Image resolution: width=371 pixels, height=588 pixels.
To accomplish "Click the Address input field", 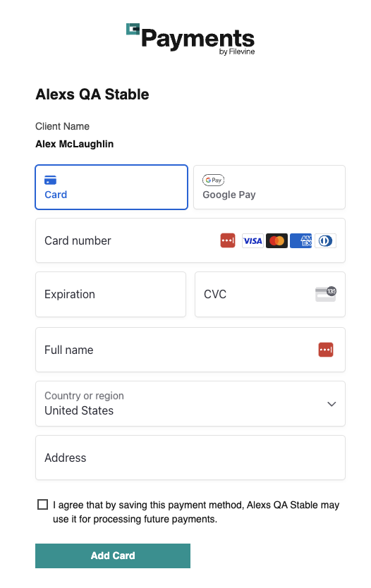I will click(x=190, y=458).
